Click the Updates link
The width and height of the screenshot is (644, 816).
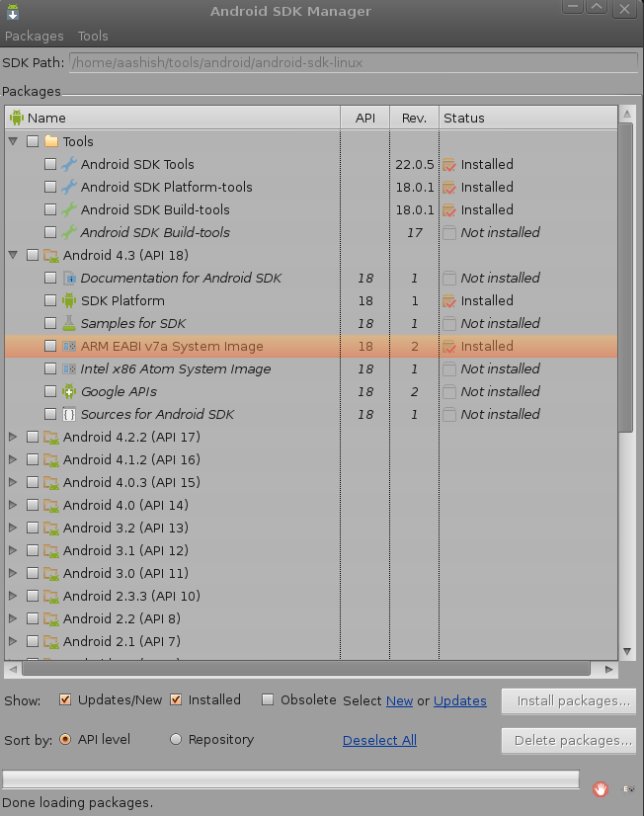point(460,701)
